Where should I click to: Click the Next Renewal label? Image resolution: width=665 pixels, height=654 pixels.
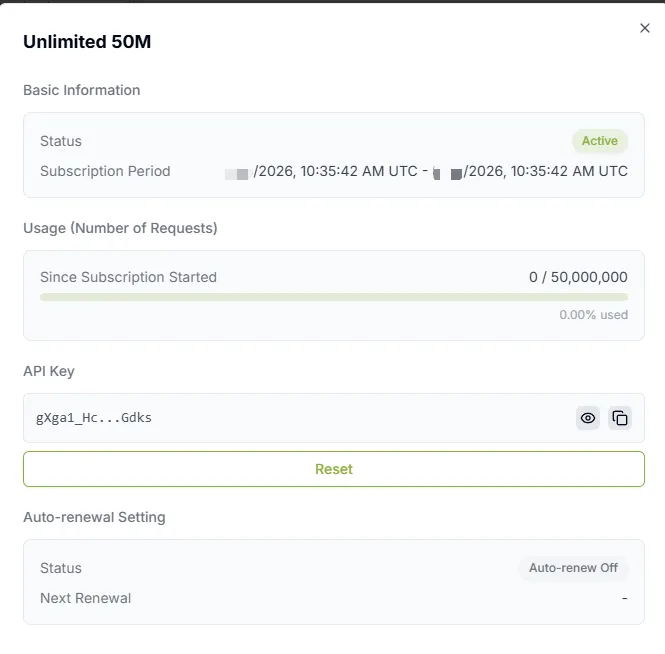86,598
